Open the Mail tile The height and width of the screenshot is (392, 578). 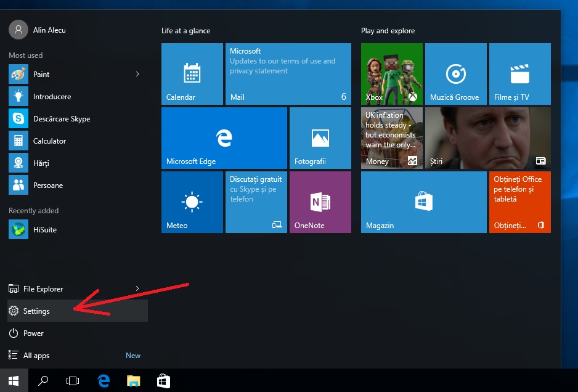(288, 74)
